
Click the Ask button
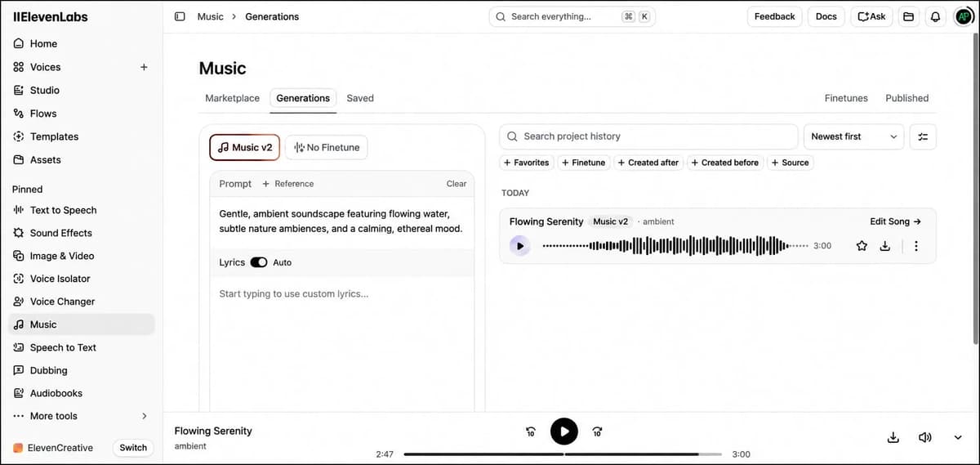[x=871, y=16]
